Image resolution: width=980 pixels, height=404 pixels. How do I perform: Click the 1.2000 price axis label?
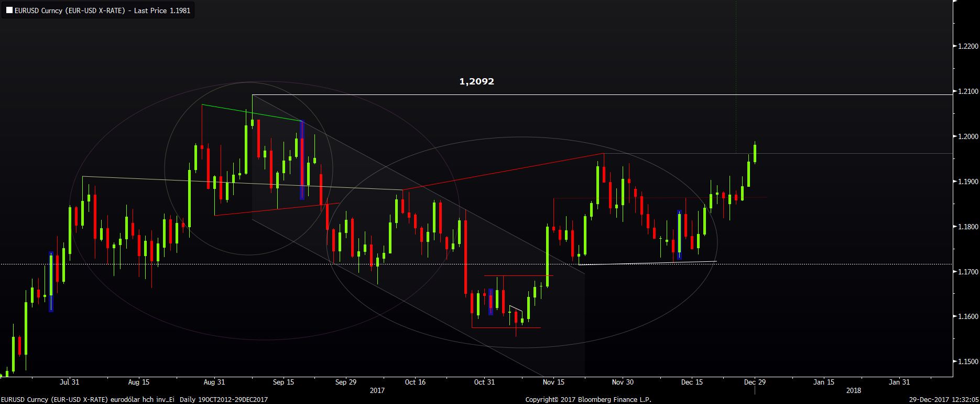[x=968, y=136]
